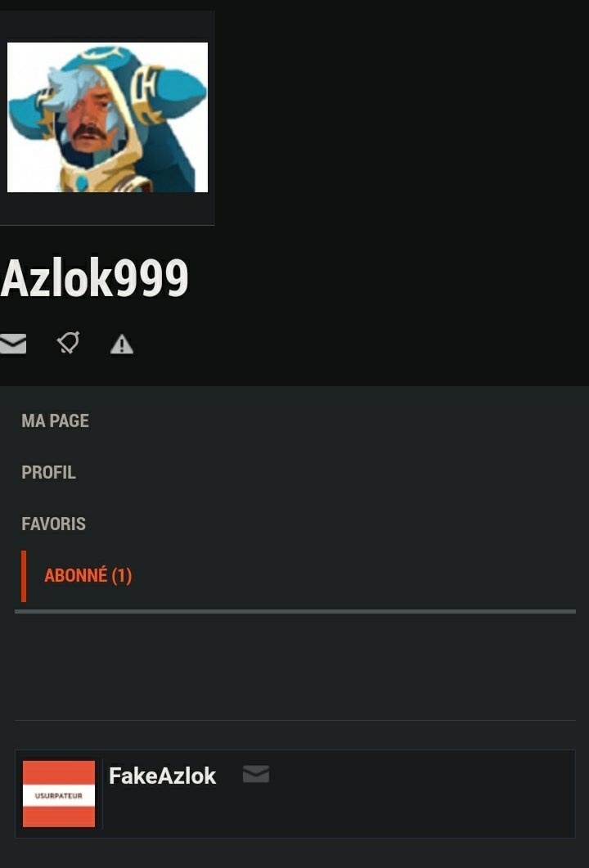
Task: View the Azlok999 profile picture
Action: (107, 117)
